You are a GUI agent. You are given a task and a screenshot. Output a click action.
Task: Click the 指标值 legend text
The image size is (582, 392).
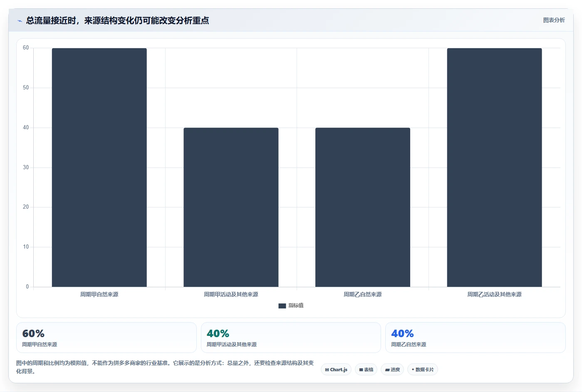point(296,306)
